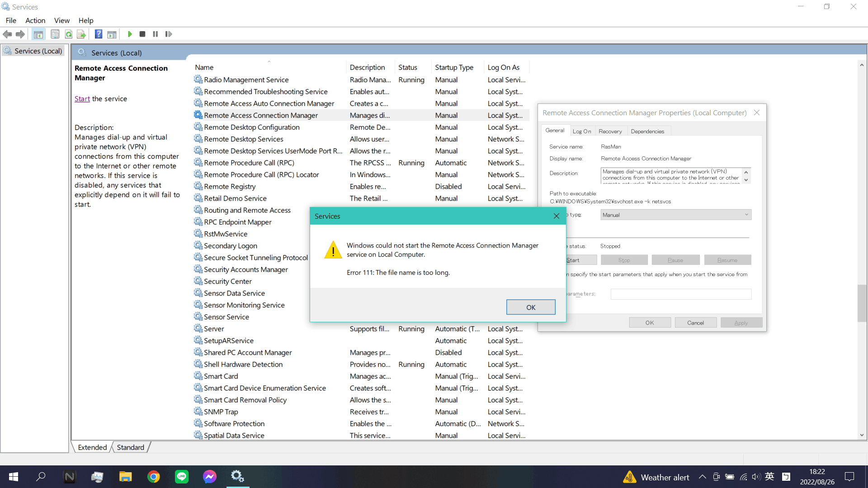Expand the hidden system tray icons chevron
868x488 pixels.
point(702,477)
